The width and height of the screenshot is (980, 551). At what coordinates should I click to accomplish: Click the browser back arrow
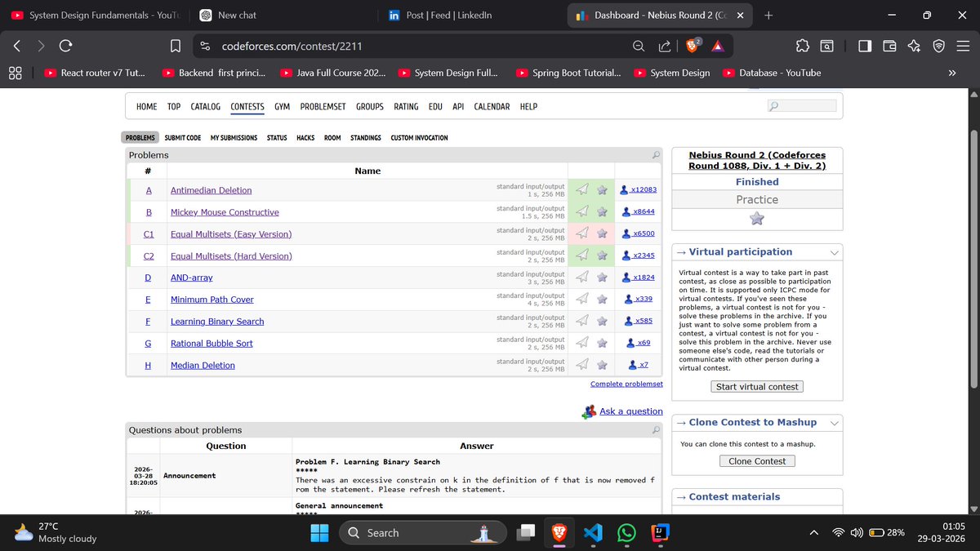(x=18, y=46)
